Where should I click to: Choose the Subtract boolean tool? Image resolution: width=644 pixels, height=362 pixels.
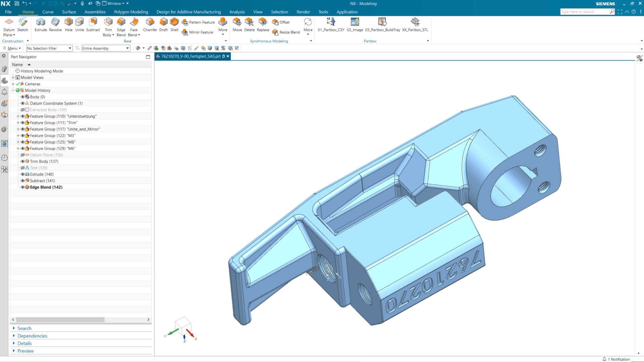pyautogui.click(x=93, y=24)
